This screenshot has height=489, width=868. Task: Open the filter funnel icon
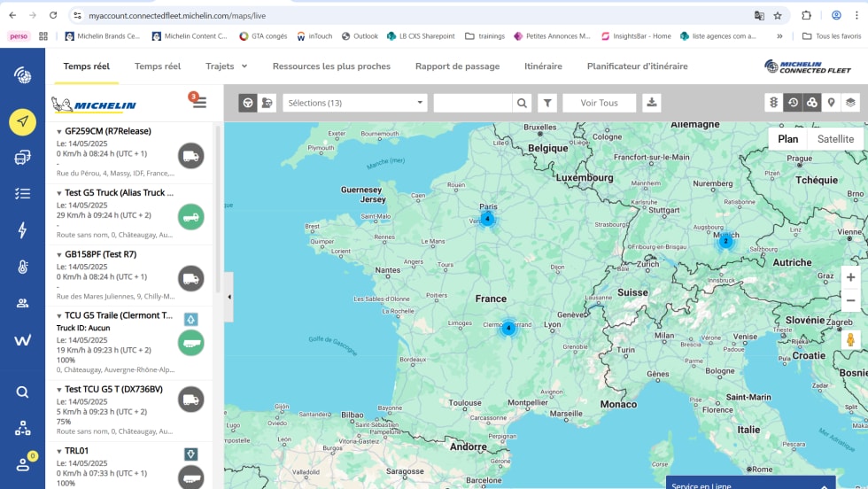click(x=547, y=103)
